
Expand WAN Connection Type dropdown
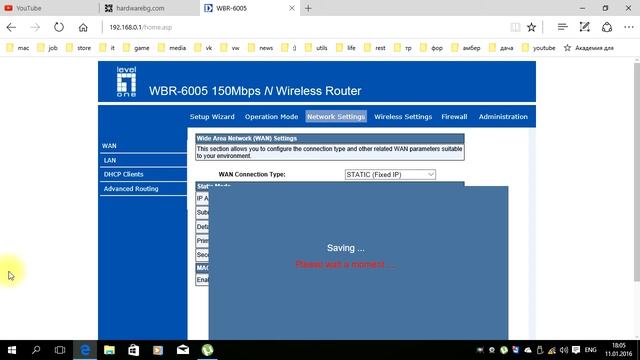(x=390, y=174)
